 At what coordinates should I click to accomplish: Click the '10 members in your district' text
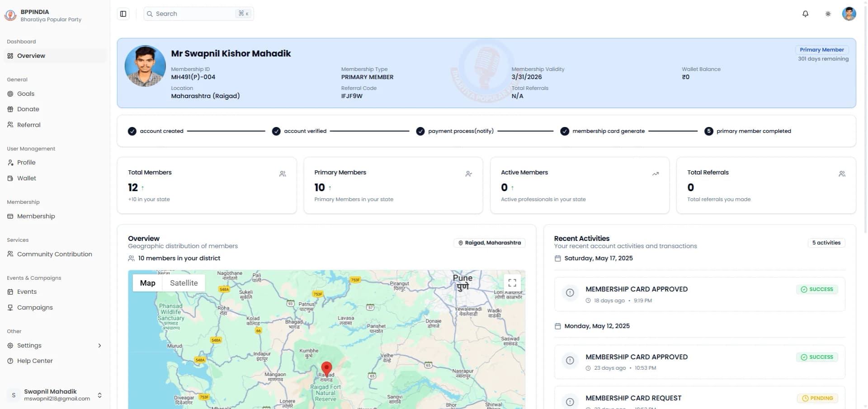179,259
